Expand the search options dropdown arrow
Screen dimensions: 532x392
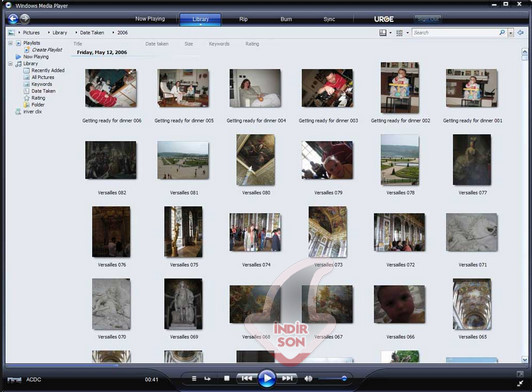point(510,33)
